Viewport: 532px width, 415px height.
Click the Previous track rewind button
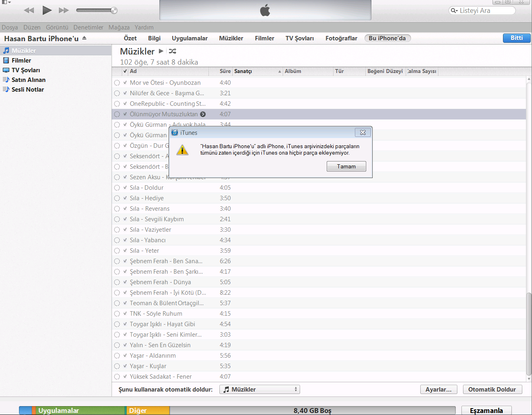[29, 10]
